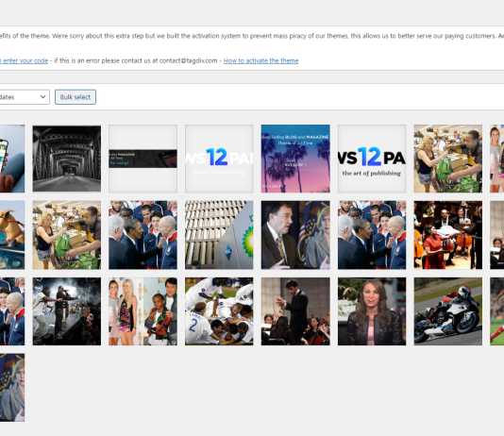Follow the enter your code link
Viewport: 504px width, 436px height.
pyautogui.click(x=24, y=60)
